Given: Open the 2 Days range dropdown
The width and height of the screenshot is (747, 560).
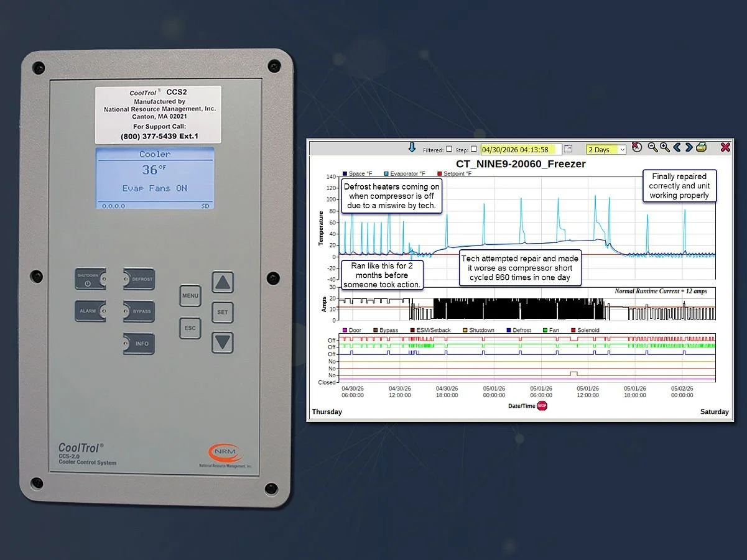Looking at the screenshot, I should click(606, 150).
